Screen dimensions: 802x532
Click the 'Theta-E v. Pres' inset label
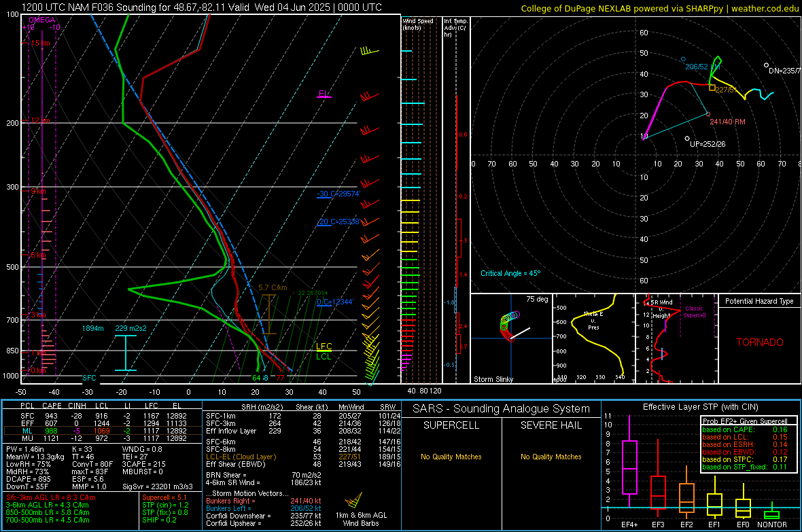point(593,321)
